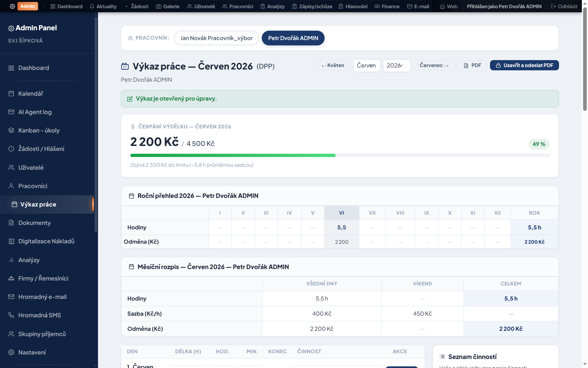Click the 49 % progress badge

(539, 144)
